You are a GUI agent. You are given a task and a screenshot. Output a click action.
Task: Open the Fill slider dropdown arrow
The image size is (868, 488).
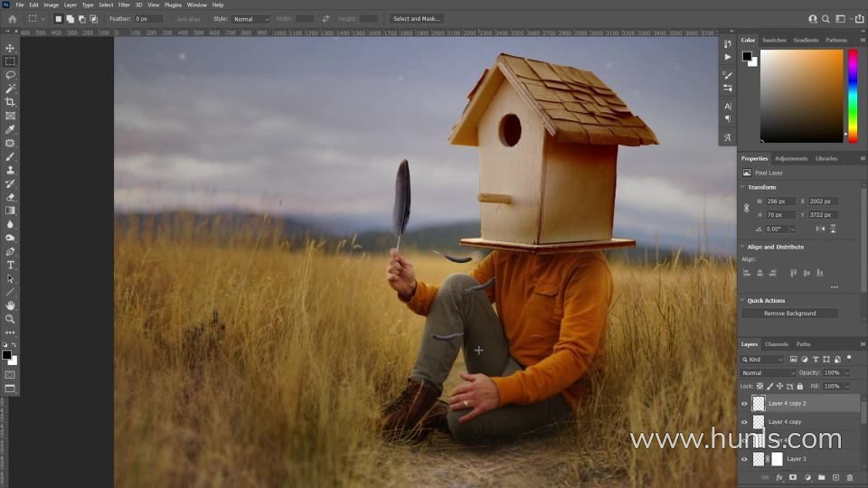pyautogui.click(x=847, y=386)
